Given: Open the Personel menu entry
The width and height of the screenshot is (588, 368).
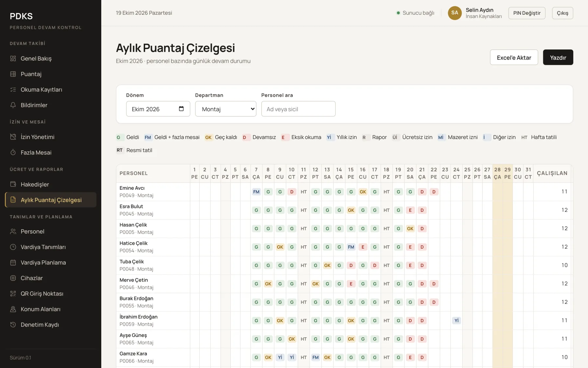Looking at the screenshot, I should [51, 231].
